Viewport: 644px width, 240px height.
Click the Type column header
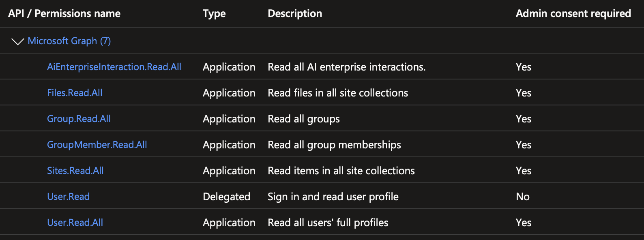214,14
